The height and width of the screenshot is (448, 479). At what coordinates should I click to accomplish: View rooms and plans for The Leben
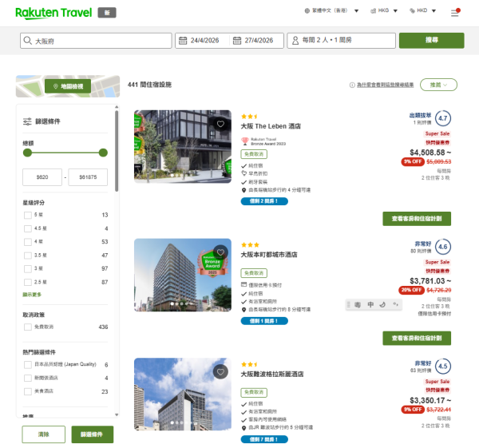coord(417,219)
